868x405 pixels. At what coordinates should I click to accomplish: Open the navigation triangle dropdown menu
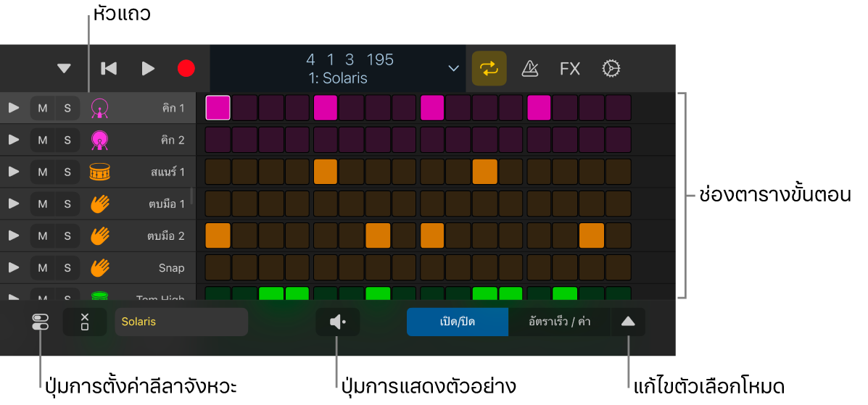(65, 69)
